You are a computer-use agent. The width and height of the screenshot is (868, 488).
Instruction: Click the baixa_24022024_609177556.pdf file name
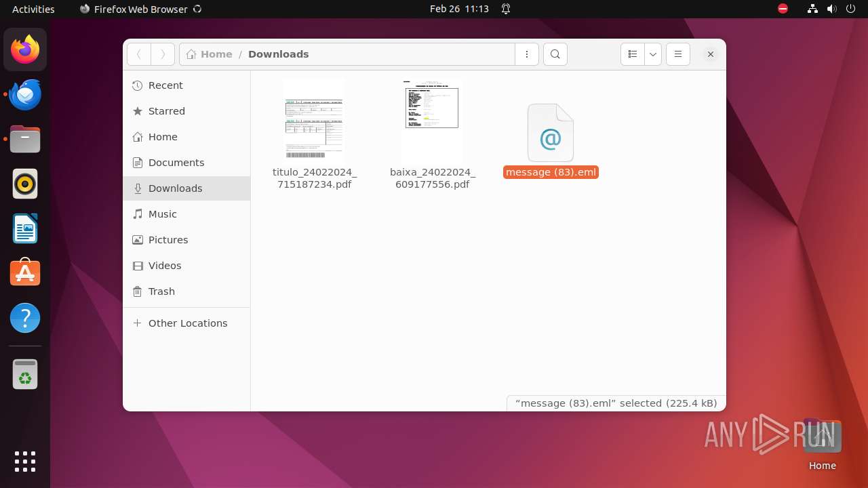coord(432,178)
